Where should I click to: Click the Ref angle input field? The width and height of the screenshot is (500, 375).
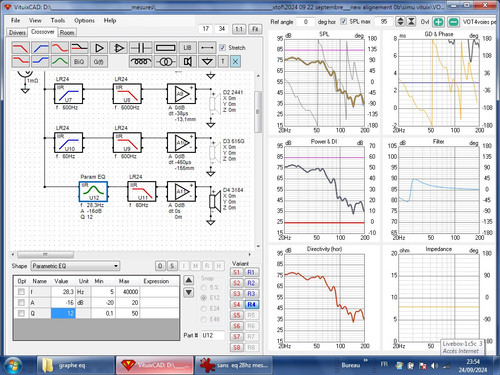[306, 22]
